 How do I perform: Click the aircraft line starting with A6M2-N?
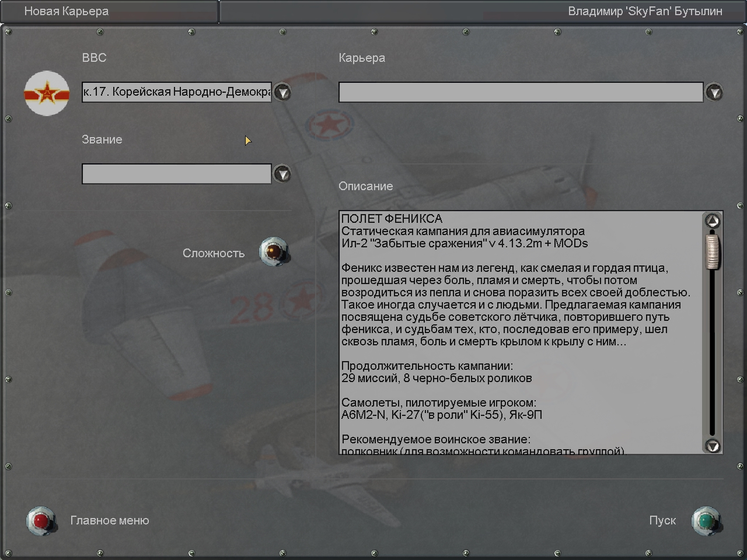[442, 415]
